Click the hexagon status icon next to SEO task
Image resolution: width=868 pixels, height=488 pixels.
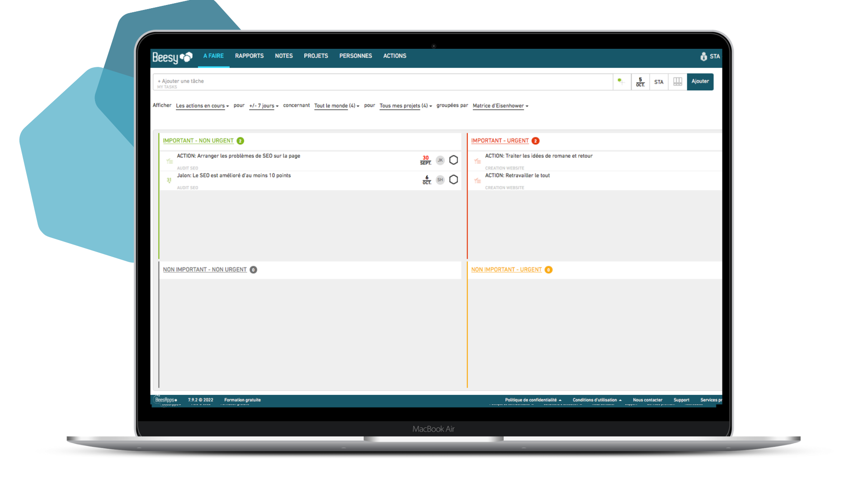pos(453,160)
